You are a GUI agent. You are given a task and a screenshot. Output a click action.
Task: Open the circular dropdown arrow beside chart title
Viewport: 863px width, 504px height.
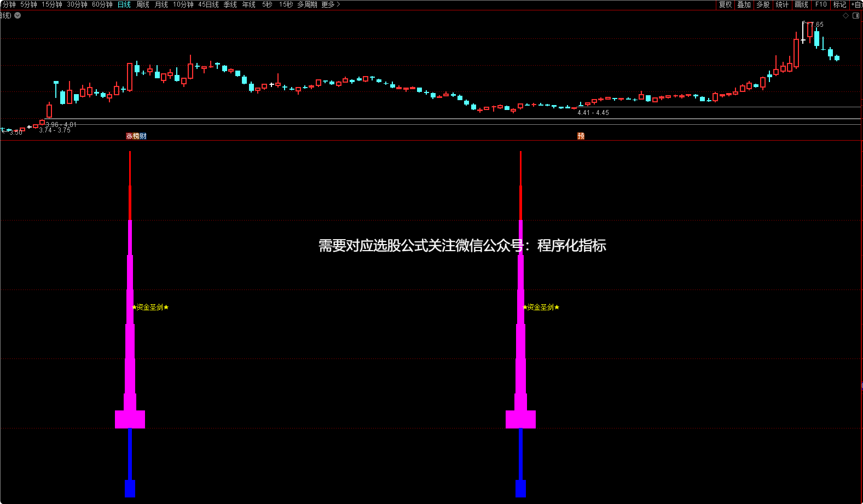18,15
